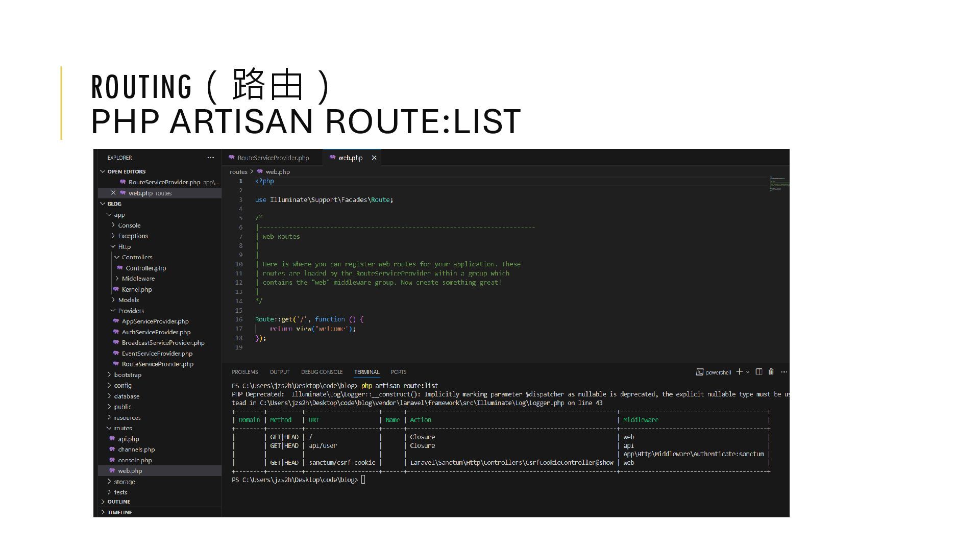Split the terminal with split icon
Viewport: 980px width, 551px height.
[759, 372]
